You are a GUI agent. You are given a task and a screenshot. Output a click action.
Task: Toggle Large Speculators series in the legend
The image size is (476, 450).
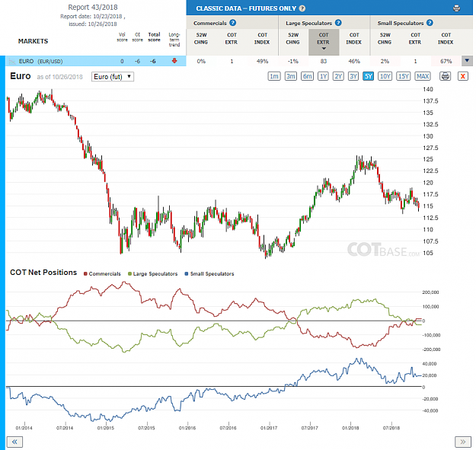(x=152, y=273)
